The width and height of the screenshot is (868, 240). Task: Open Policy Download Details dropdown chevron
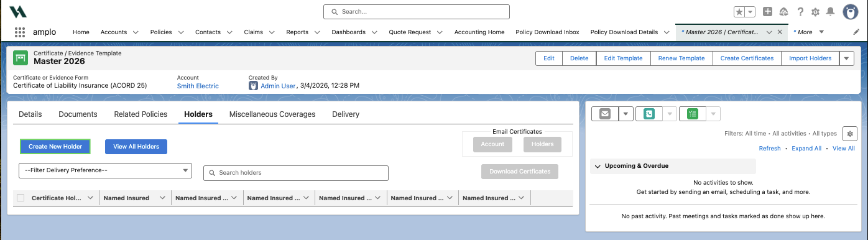(667, 32)
